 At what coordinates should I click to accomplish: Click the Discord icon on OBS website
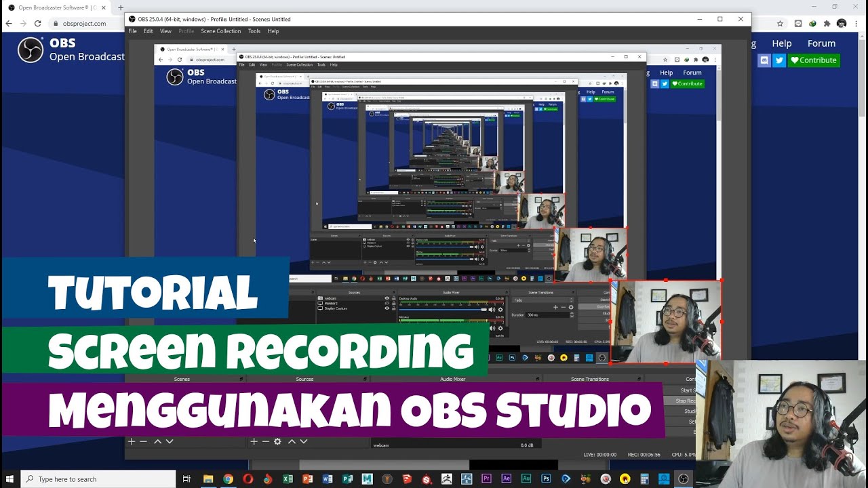click(764, 60)
